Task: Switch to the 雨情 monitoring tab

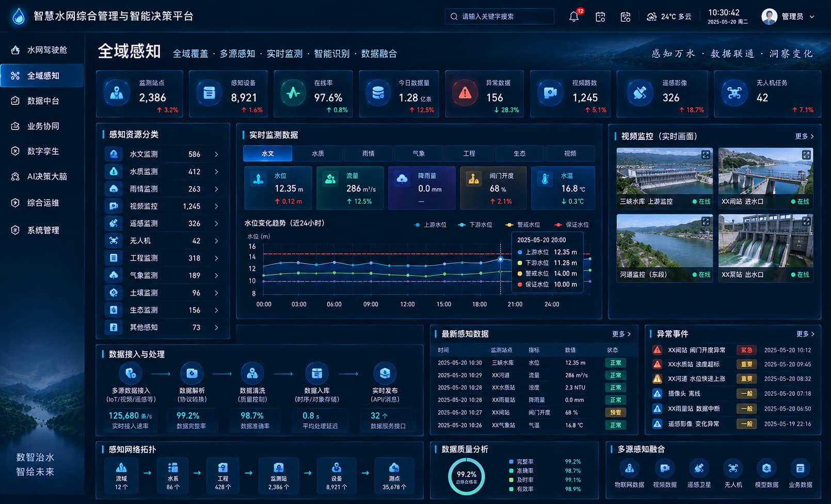Action: click(x=368, y=154)
